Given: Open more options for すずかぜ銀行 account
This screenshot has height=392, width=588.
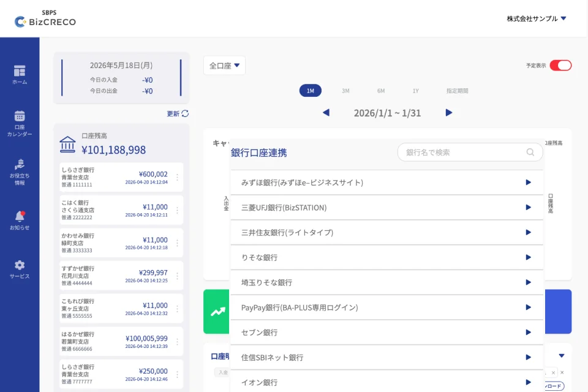Looking at the screenshot, I should [x=177, y=276].
